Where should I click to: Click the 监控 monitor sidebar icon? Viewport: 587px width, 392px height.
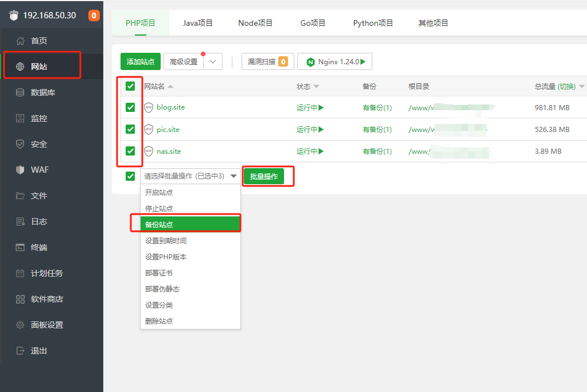pyautogui.click(x=21, y=118)
